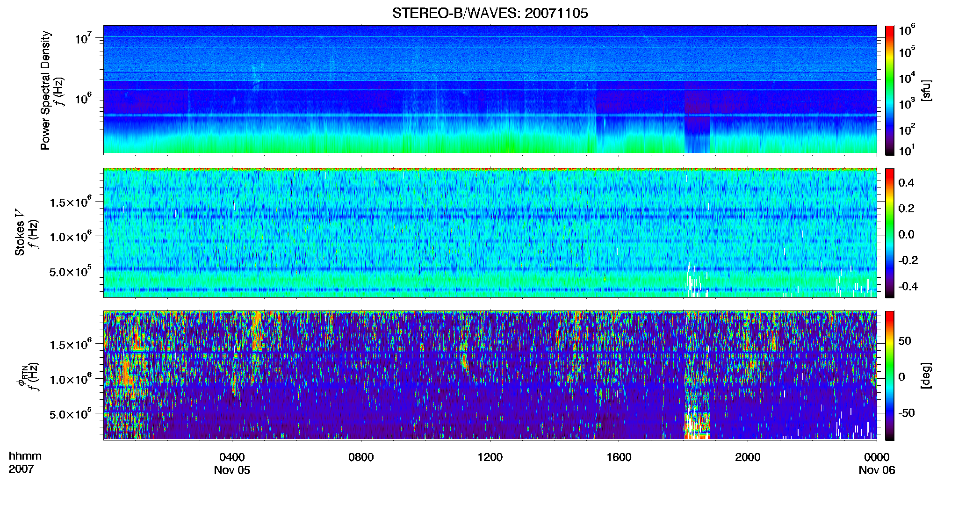Screen dimensions: 980x505
Task: Click the 5.0×10^5 tick on the Stokes V panel
Action: coord(71,272)
